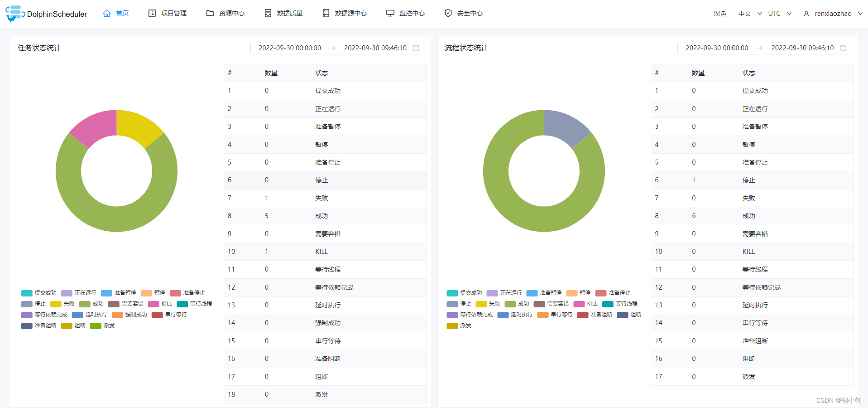The height and width of the screenshot is (408, 868).
Task: Toggle KILL legend in task chart
Action: (160, 304)
